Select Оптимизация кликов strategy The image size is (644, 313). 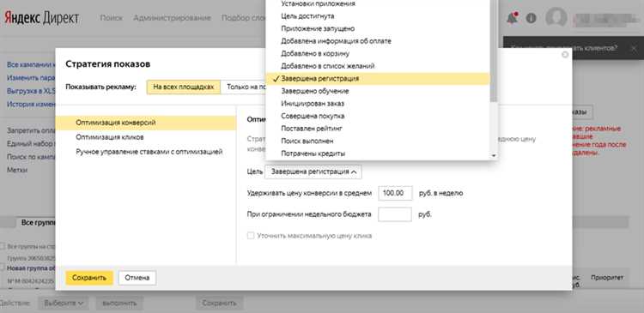146,137
